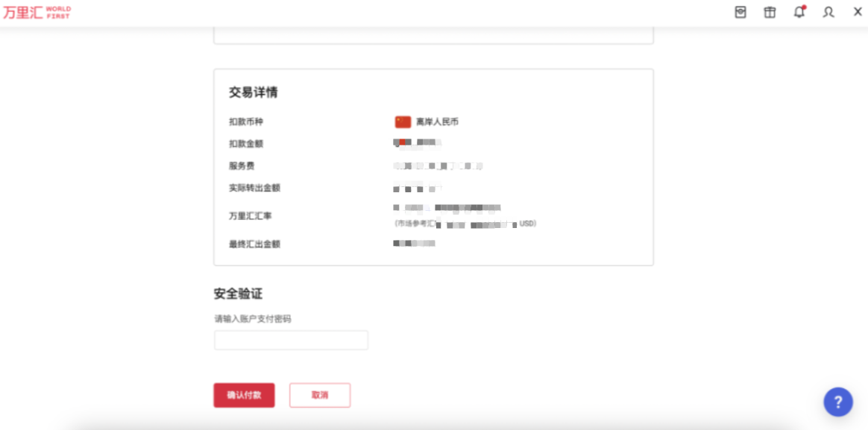Select the 离岸人民币 currency text
This screenshot has height=430, width=868.
pos(437,121)
